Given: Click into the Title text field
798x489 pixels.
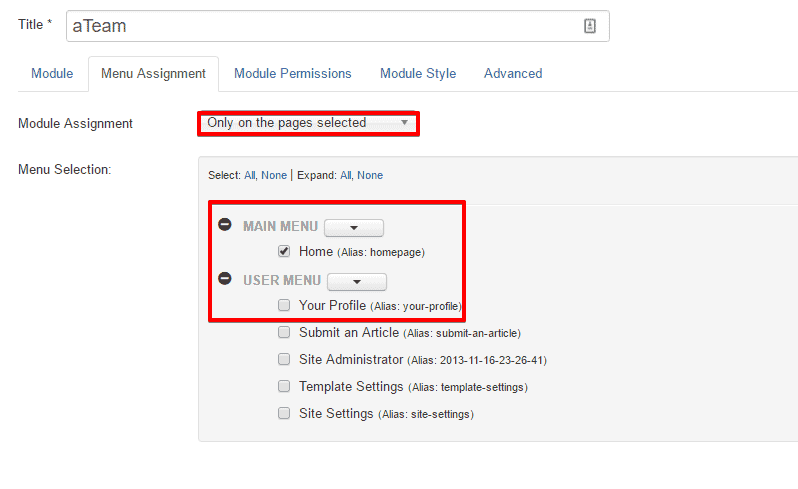Looking at the screenshot, I should click(x=320, y=27).
